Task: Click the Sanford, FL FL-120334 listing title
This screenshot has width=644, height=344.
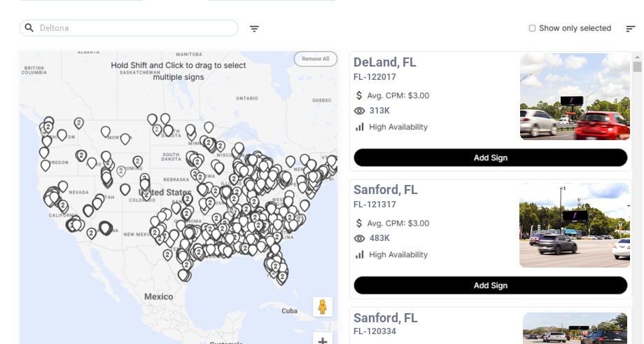Action: [x=385, y=318]
